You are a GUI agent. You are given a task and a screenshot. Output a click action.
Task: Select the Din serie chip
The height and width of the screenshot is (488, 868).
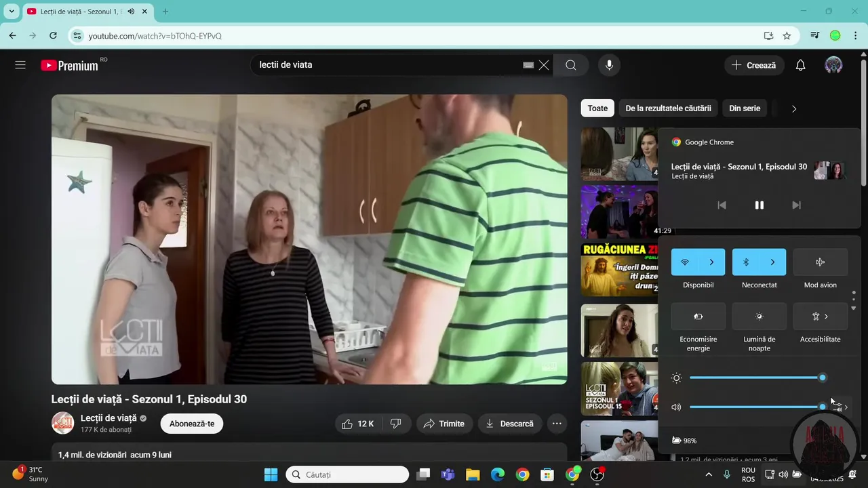(745, 108)
